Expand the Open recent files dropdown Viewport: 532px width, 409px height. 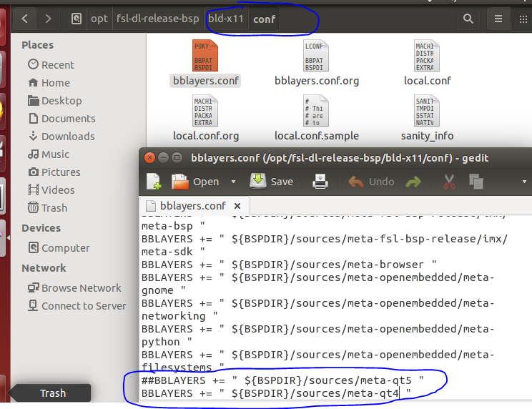(233, 182)
